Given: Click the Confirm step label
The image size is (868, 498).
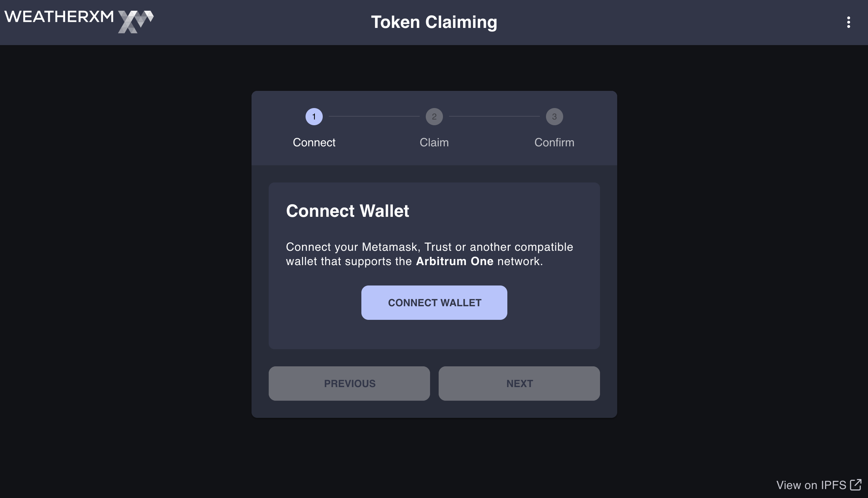Looking at the screenshot, I should coord(554,142).
